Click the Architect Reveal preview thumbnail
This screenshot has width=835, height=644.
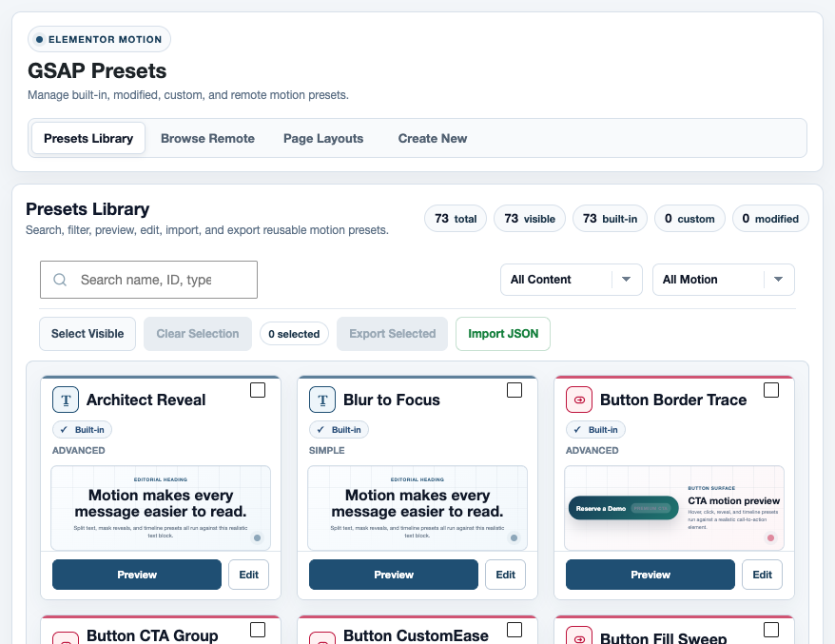pyautogui.click(x=161, y=508)
